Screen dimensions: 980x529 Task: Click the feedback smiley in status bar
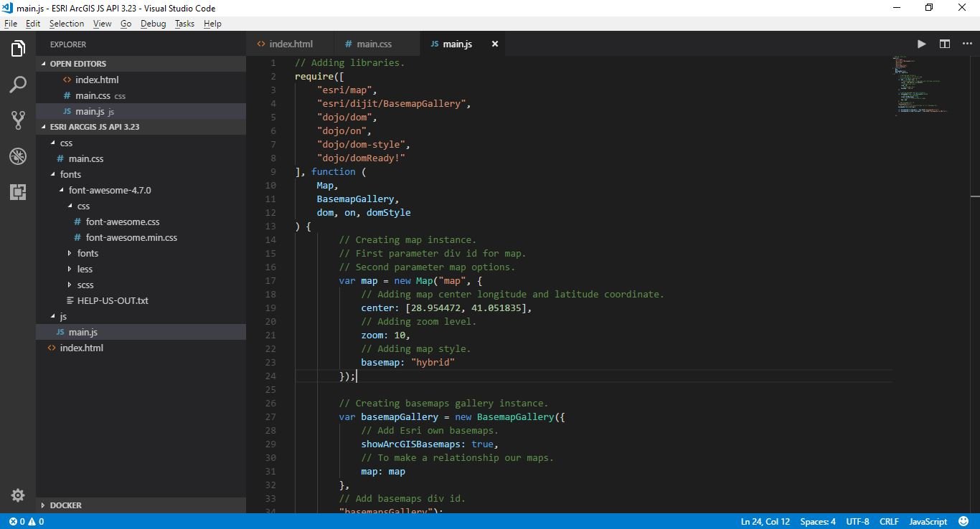(963, 522)
